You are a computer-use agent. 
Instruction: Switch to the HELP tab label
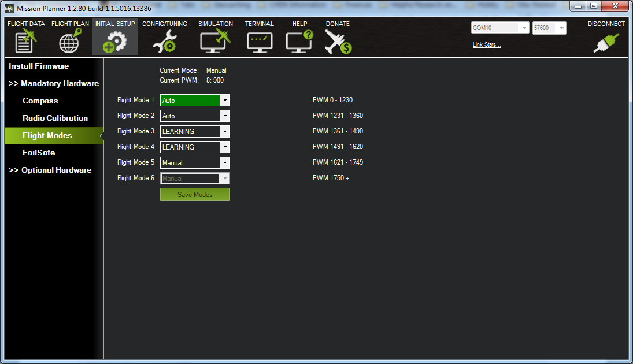299,24
